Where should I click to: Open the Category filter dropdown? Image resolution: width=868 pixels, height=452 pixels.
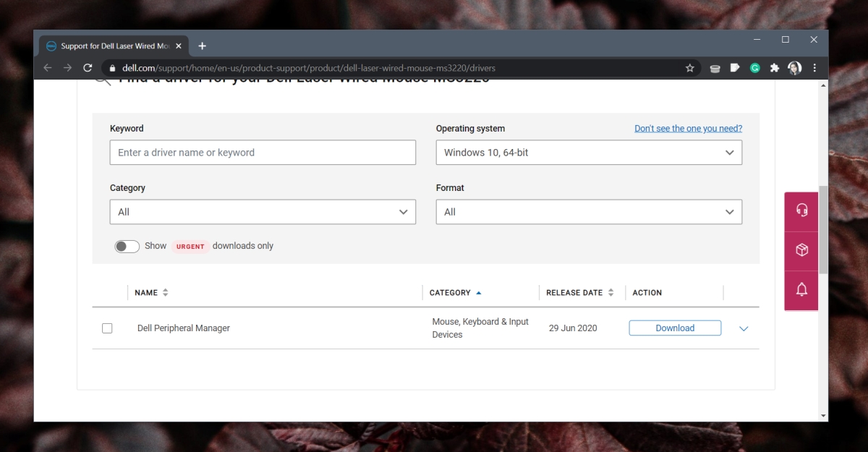263,212
